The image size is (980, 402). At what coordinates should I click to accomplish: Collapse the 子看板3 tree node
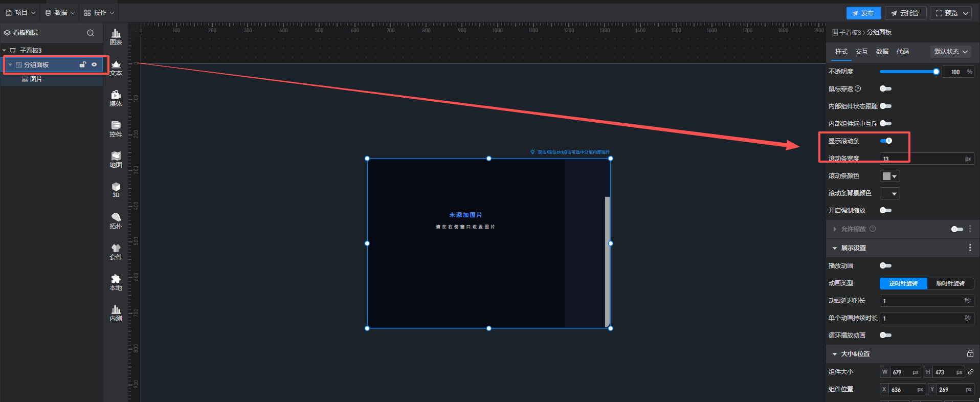coord(5,51)
